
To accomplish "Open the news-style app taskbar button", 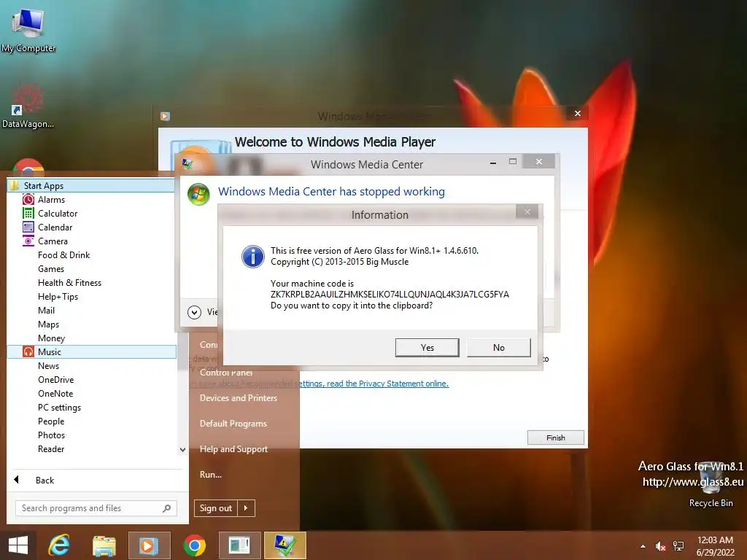I will [x=239, y=545].
